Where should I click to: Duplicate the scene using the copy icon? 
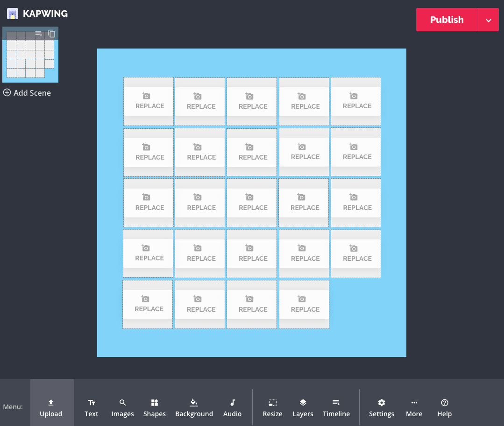(52, 34)
